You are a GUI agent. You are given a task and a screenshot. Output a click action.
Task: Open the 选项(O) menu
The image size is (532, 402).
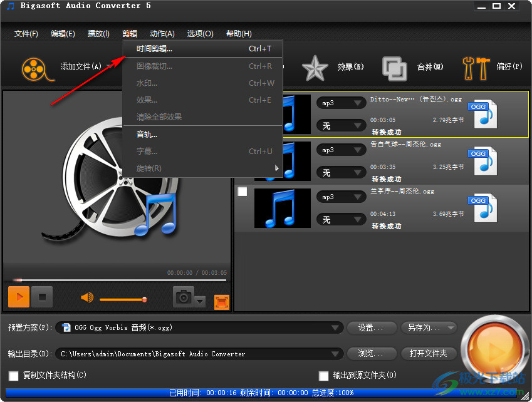200,34
